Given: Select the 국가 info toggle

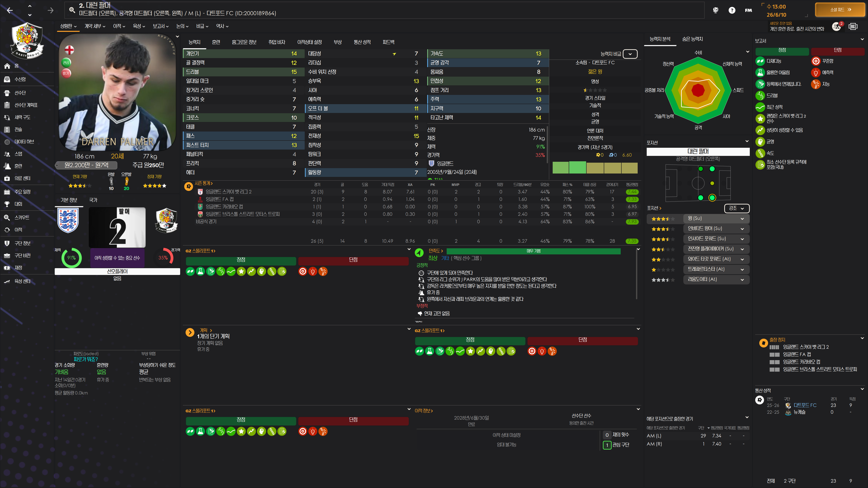Looking at the screenshot, I should 93,200.
